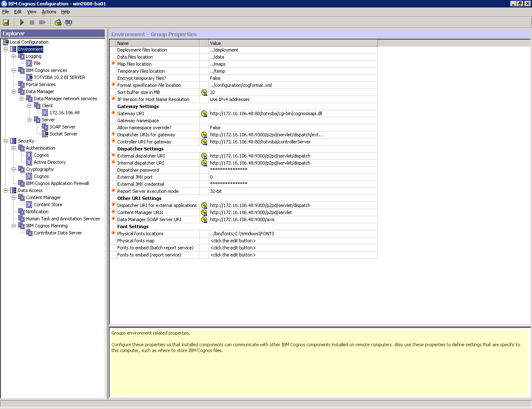The width and height of the screenshot is (532, 409).
Task: Click the ../deployment value cell
Action: [x=293, y=50]
